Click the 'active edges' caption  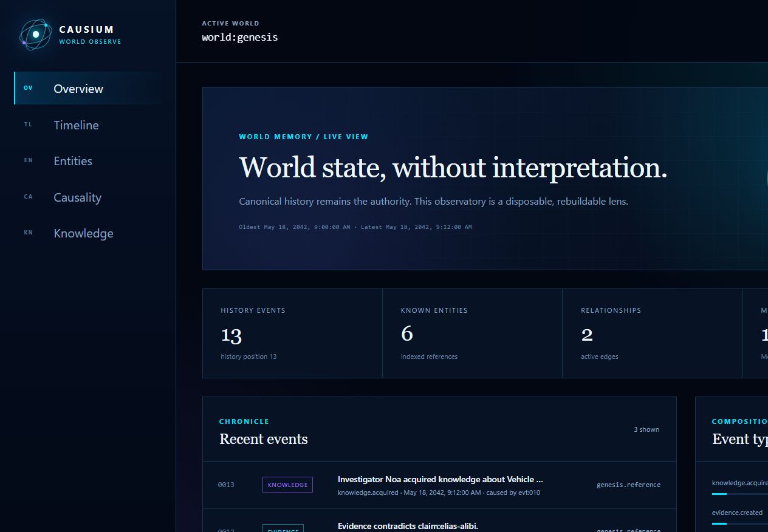[599, 356]
